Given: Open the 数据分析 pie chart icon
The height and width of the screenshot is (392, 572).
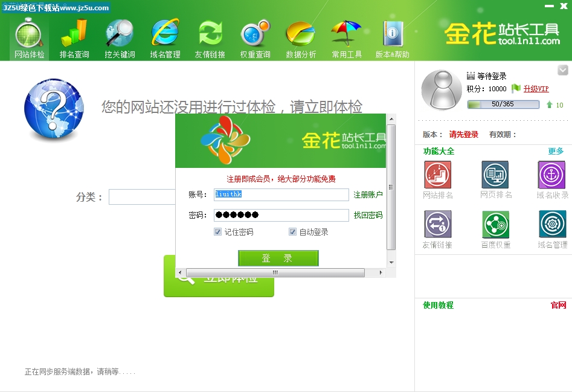Looking at the screenshot, I should (301, 39).
